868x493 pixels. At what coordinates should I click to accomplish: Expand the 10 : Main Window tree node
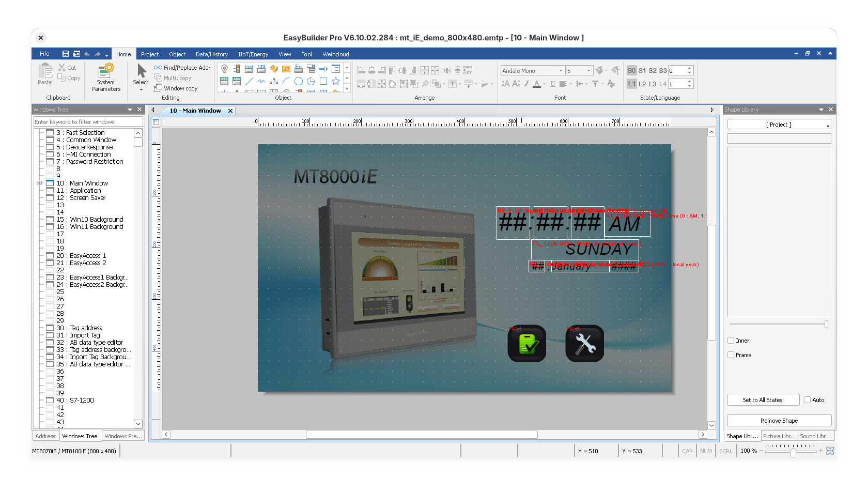39,183
